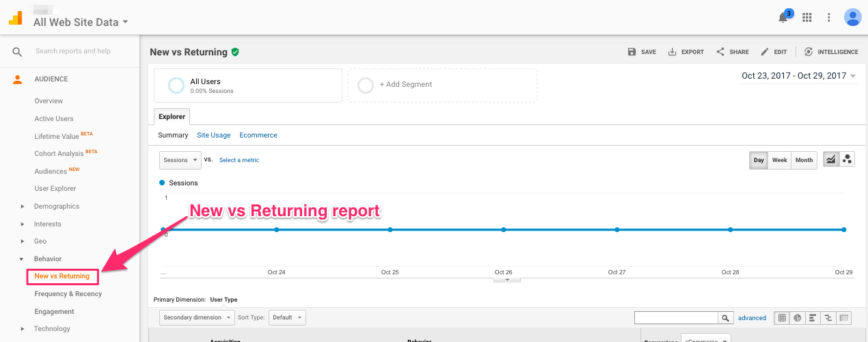
Task: Click the Oct 29 data point
Action: coord(844,230)
